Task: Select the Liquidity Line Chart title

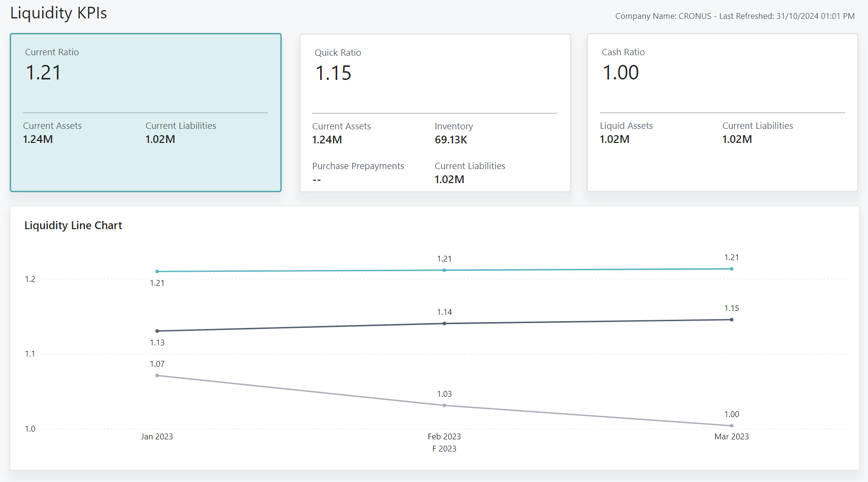Action: coord(73,225)
